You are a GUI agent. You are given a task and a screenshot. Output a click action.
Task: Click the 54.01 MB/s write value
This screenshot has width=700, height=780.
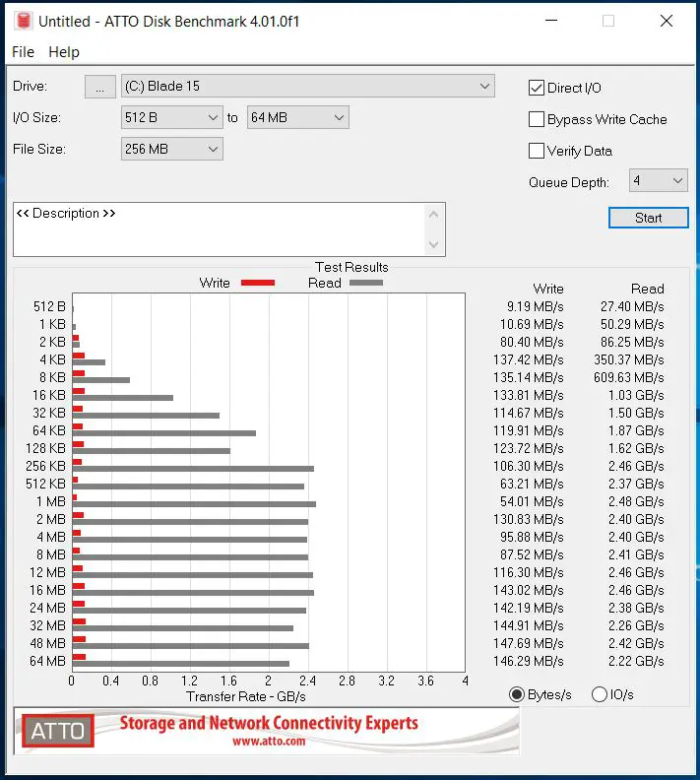coord(532,501)
